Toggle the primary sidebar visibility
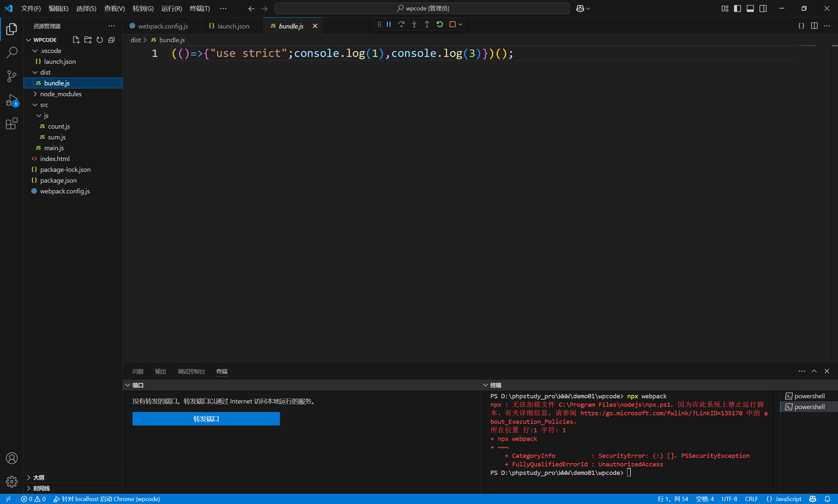The image size is (838, 504). (737, 8)
